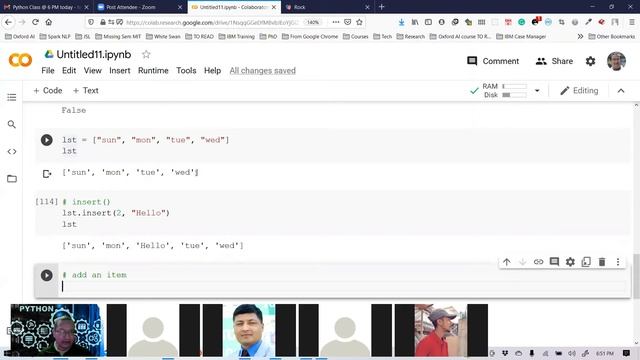640x360 pixels.
Task: Open the Files folder sidebar icon
Action: pyautogui.click(x=11, y=179)
